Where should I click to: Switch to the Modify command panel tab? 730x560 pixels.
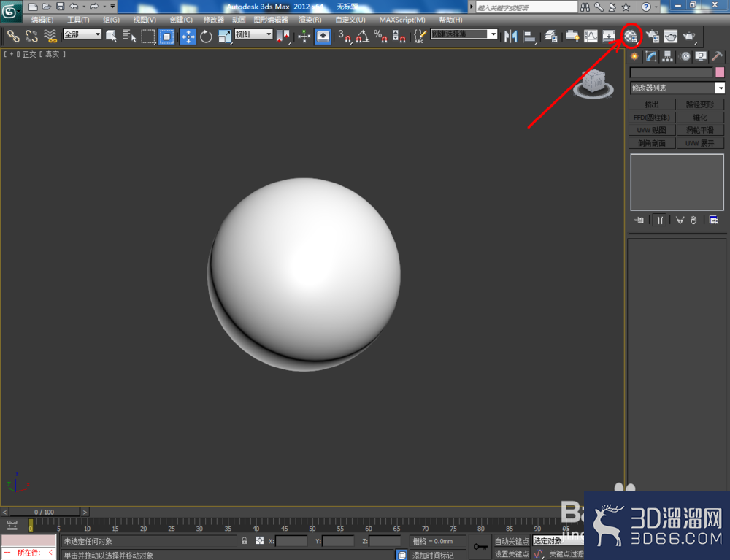pos(651,57)
